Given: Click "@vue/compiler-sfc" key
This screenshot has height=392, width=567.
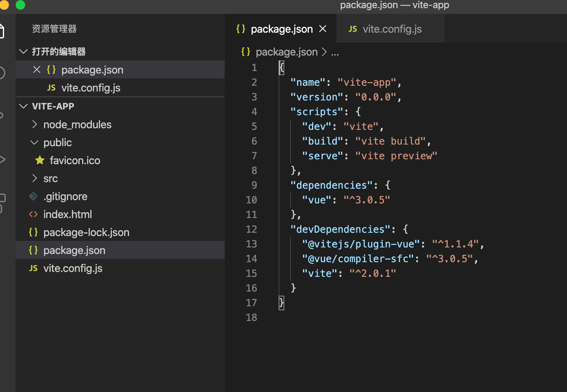Looking at the screenshot, I should pos(358,259).
